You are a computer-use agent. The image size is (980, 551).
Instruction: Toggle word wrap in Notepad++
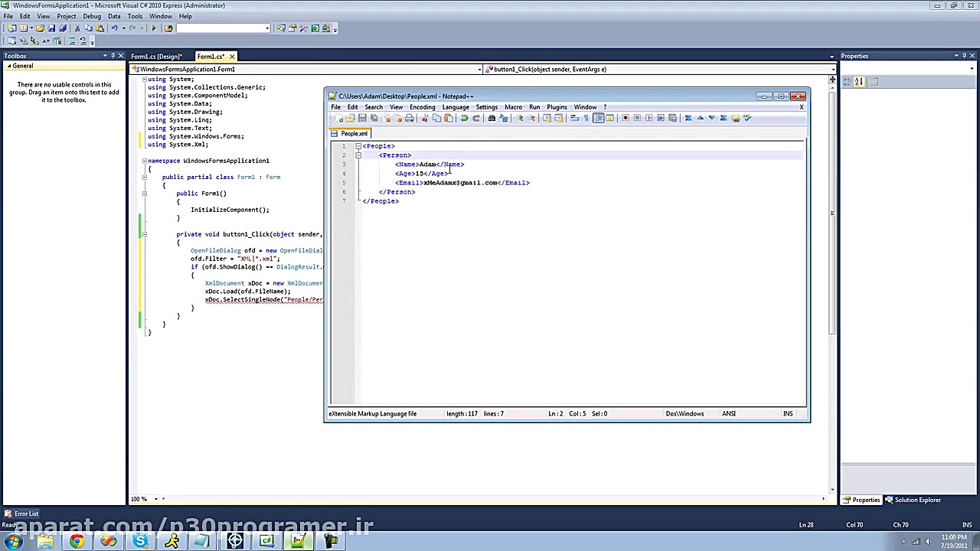pos(574,118)
